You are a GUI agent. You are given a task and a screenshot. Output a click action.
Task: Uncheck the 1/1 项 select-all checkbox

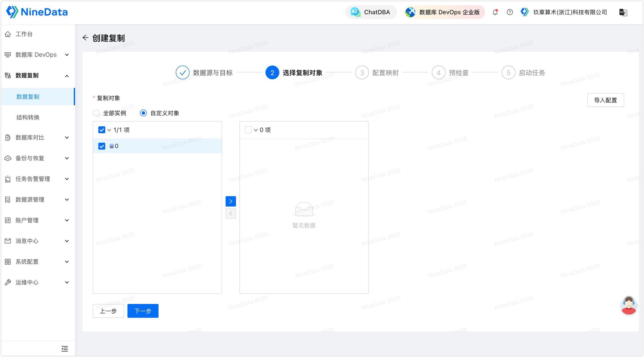click(102, 130)
